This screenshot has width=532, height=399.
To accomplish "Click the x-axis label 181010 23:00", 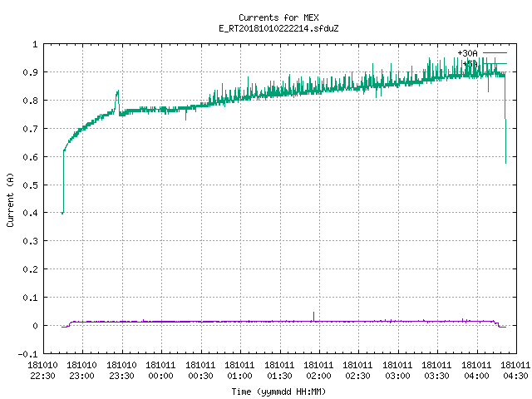I will [x=81, y=371].
